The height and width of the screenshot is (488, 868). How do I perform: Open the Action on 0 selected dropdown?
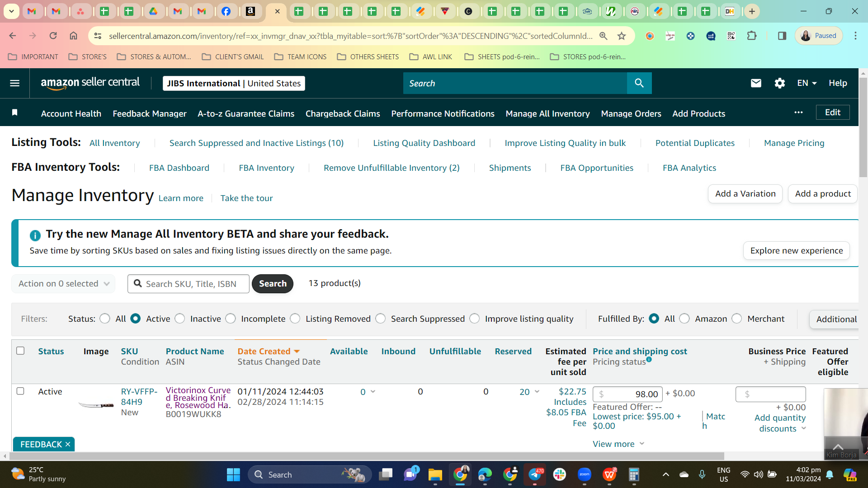pyautogui.click(x=63, y=284)
